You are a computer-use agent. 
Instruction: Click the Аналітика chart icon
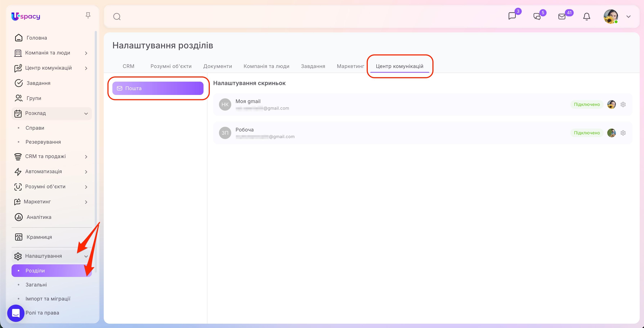tap(19, 217)
